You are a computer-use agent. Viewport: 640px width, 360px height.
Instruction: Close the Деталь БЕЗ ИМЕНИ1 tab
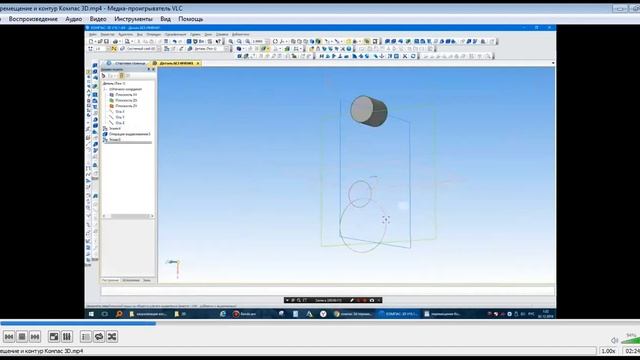pos(198,63)
